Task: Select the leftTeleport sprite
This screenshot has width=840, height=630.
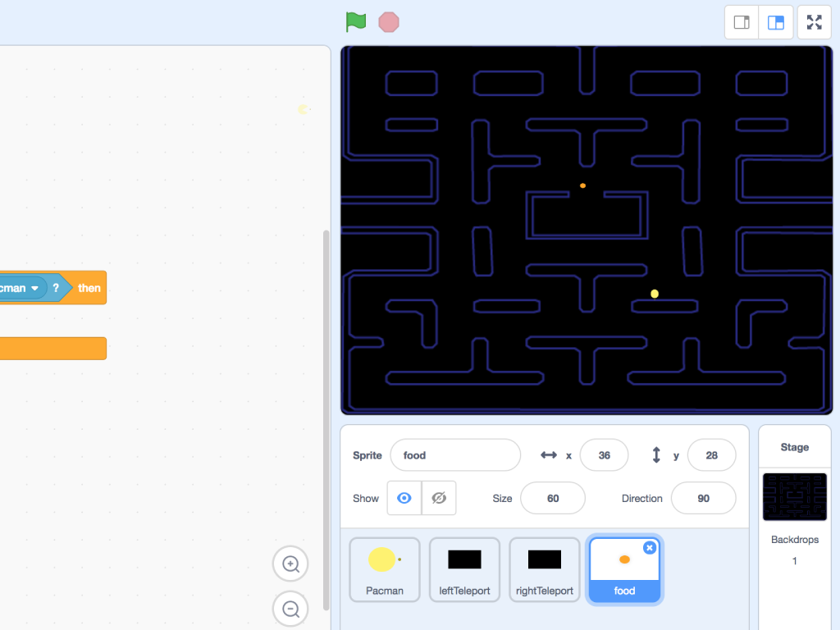Action: pyautogui.click(x=464, y=569)
